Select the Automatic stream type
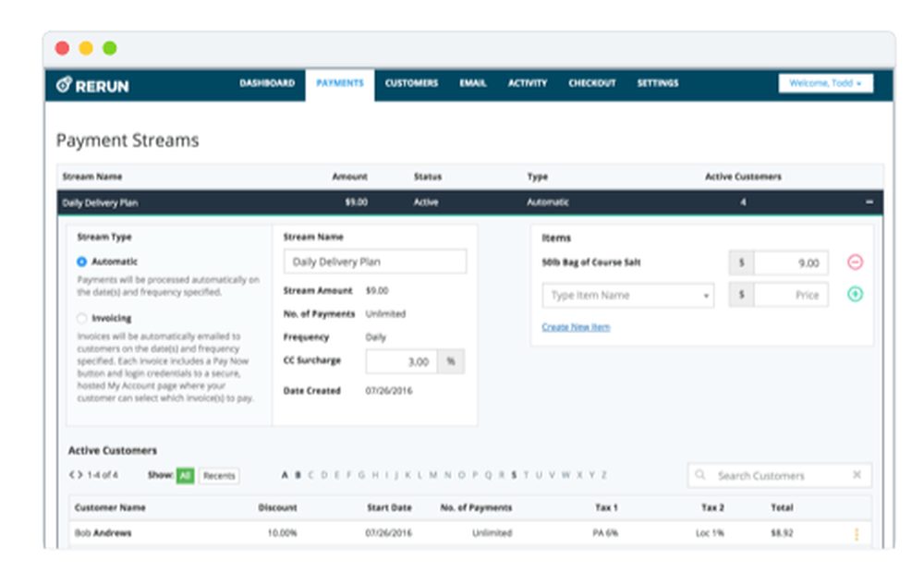 coord(82,262)
